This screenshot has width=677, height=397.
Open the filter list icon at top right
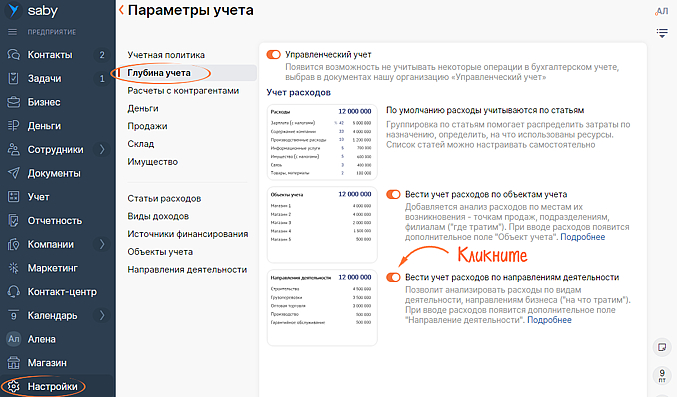coord(662,33)
